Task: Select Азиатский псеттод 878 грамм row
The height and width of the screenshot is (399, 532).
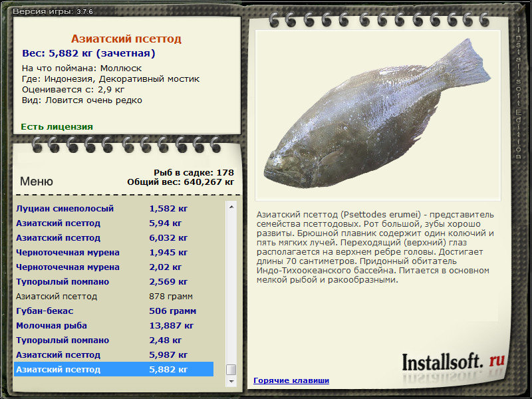Action: (114, 296)
